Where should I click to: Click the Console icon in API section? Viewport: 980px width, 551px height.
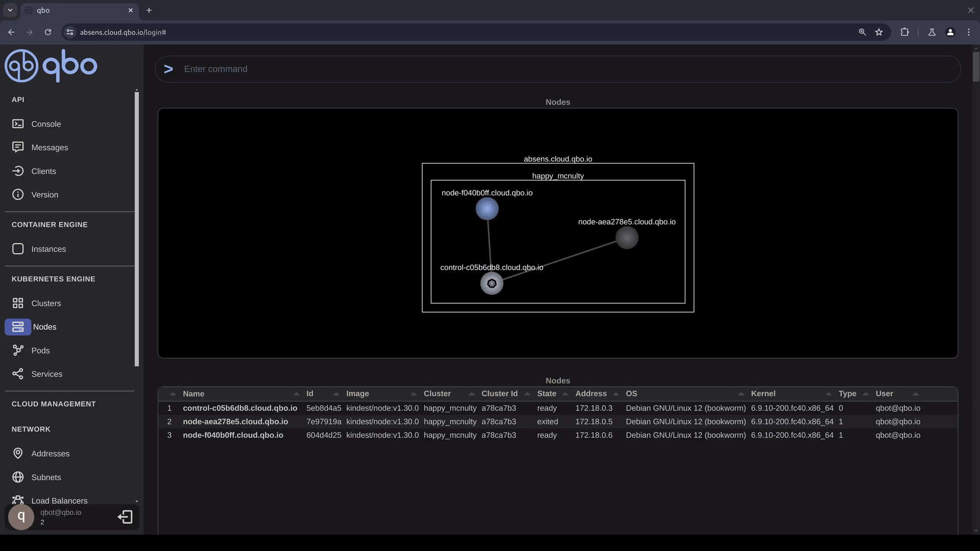click(x=17, y=124)
